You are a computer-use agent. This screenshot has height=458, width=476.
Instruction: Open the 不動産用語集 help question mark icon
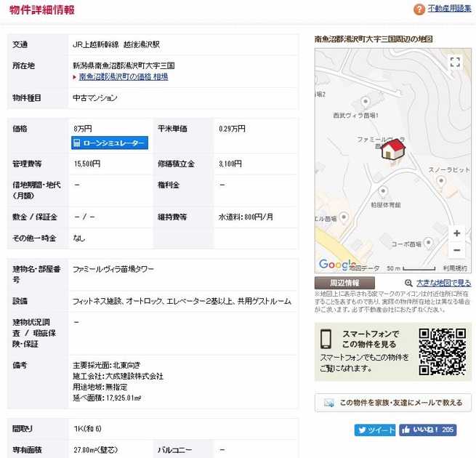(419, 9)
